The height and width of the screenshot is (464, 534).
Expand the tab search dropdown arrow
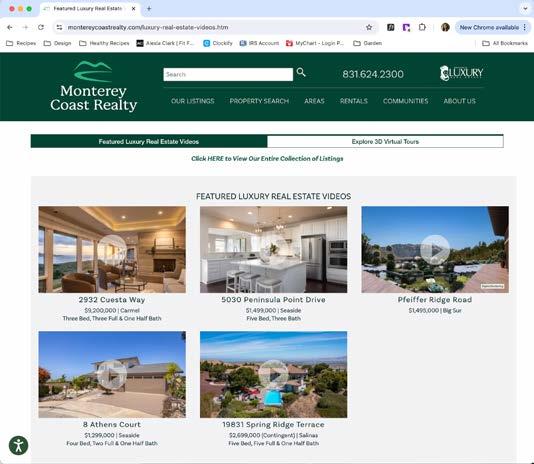(525, 9)
